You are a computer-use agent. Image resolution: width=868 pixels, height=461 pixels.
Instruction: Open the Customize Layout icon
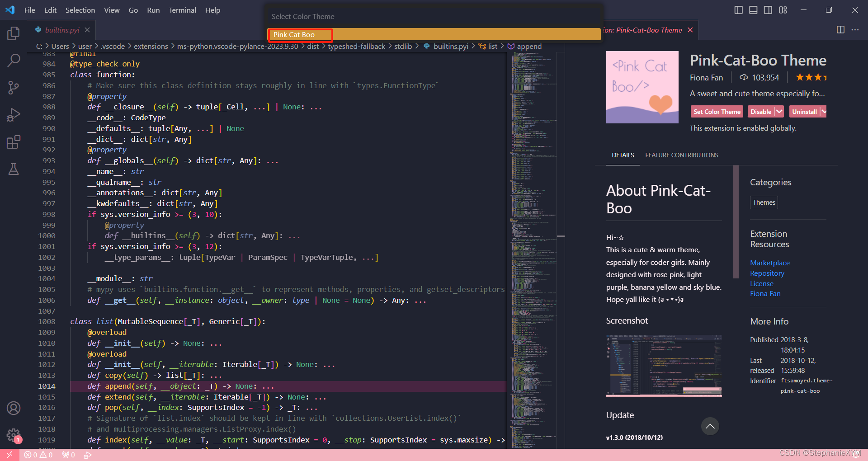click(783, 10)
